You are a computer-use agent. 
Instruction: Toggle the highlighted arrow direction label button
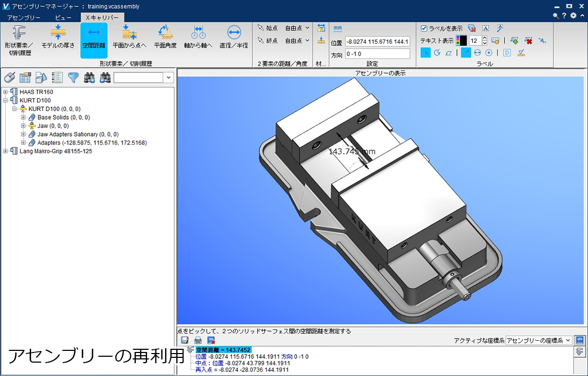coord(466,53)
